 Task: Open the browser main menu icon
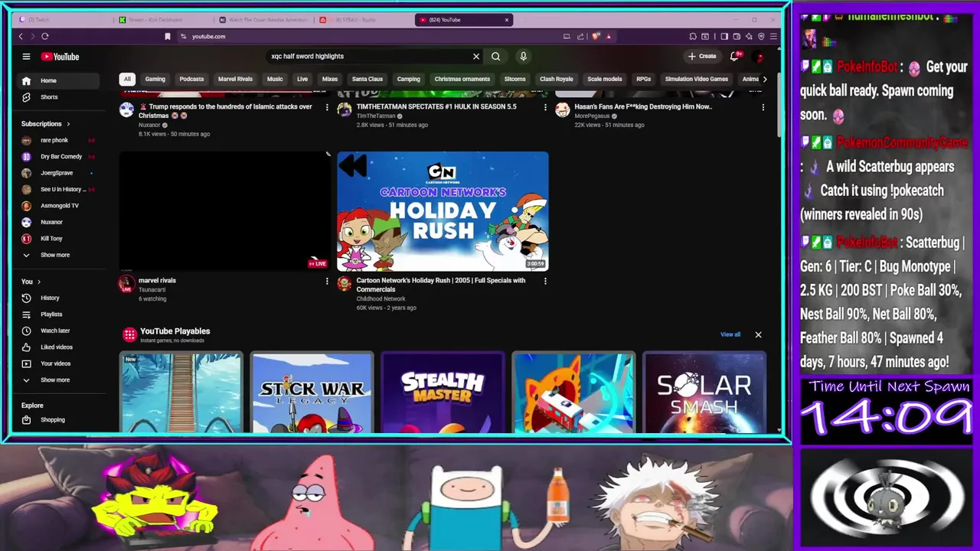(774, 36)
